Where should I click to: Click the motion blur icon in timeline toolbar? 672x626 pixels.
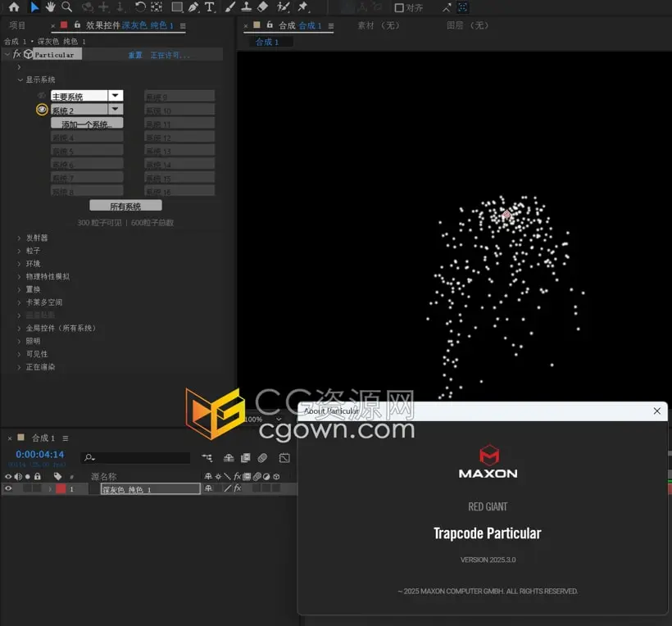coord(262,458)
